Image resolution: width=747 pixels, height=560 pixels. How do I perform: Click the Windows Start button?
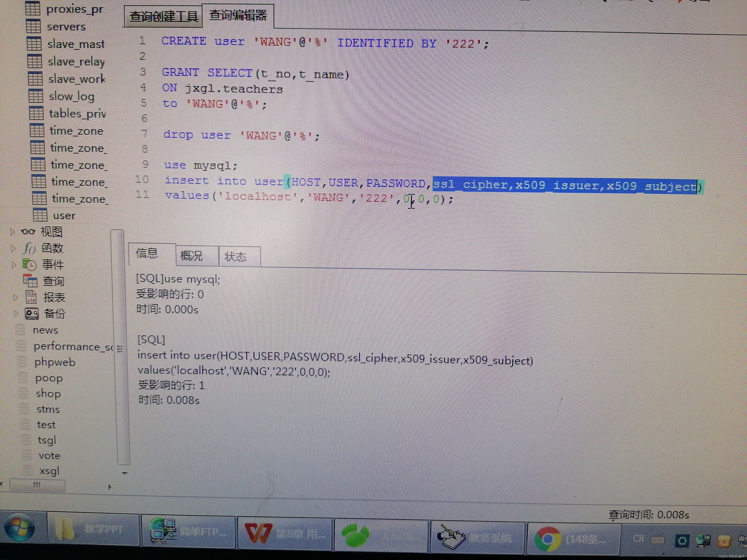[x=19, y=528]
